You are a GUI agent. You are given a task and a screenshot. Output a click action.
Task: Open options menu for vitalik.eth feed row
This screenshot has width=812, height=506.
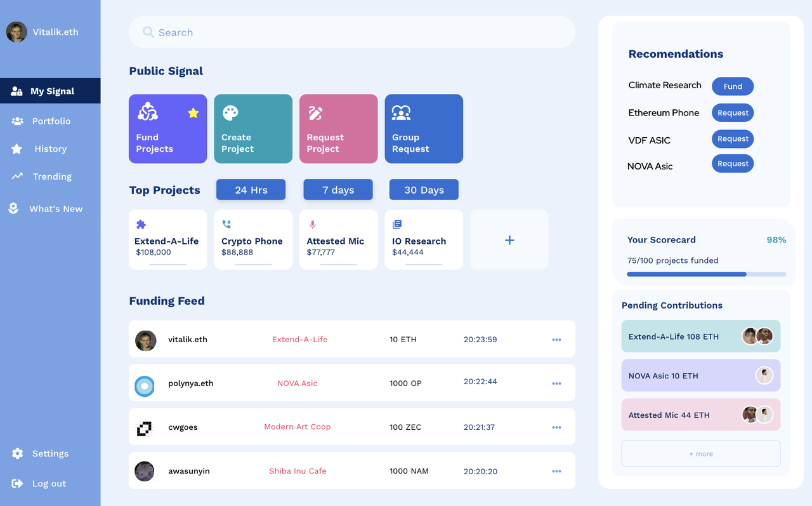(556, 340)
